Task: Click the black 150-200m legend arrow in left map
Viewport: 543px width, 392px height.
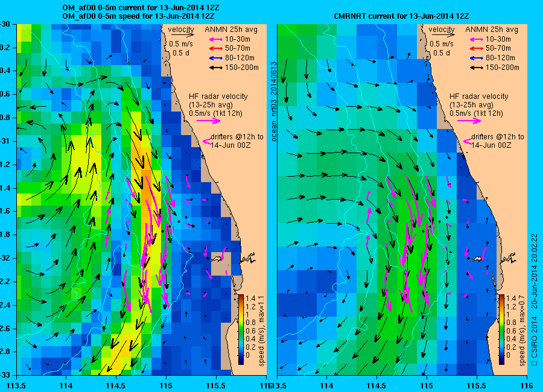Action: (x=216, y=68)
